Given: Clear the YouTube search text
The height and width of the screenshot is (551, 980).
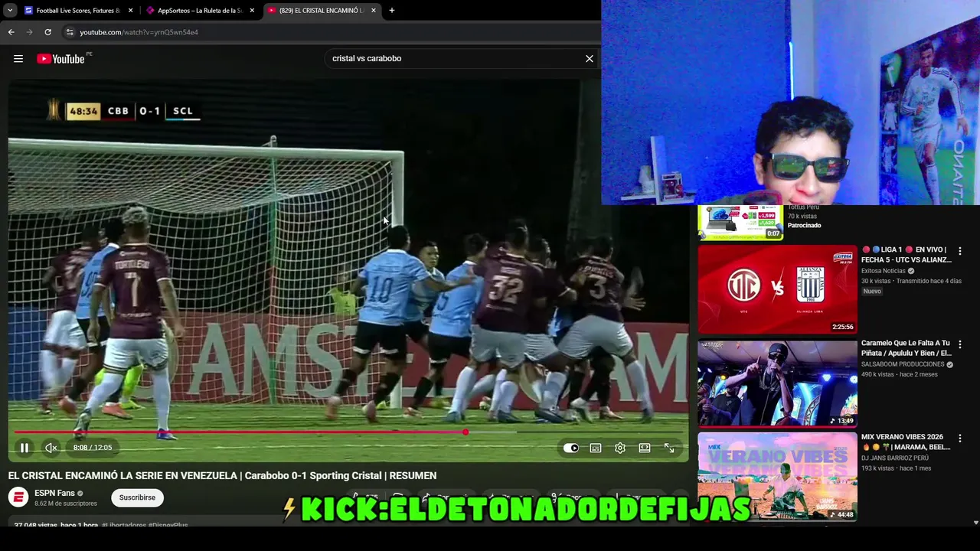Looking at the screenshot, I should click(x=590, y=58).
